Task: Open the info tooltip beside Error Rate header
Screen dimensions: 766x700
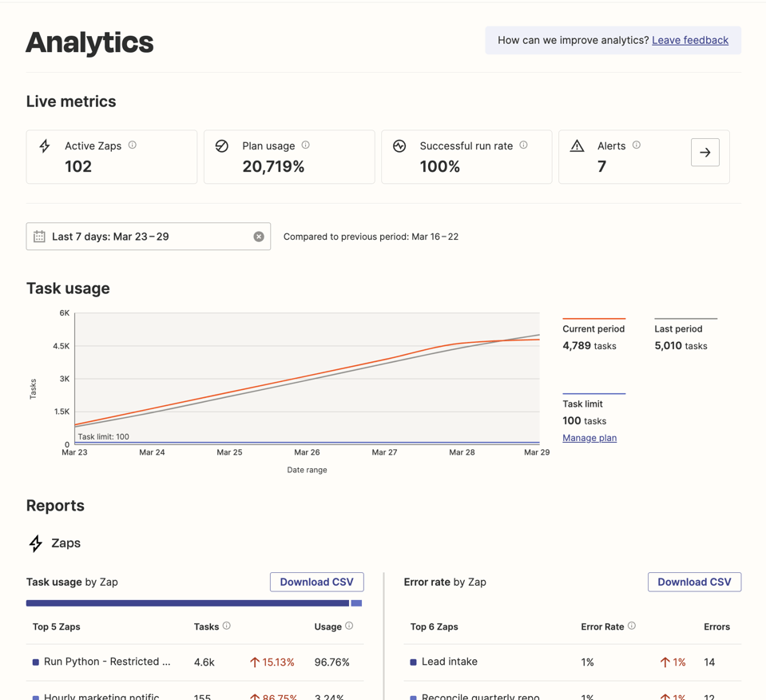Action: coord(633,626)
